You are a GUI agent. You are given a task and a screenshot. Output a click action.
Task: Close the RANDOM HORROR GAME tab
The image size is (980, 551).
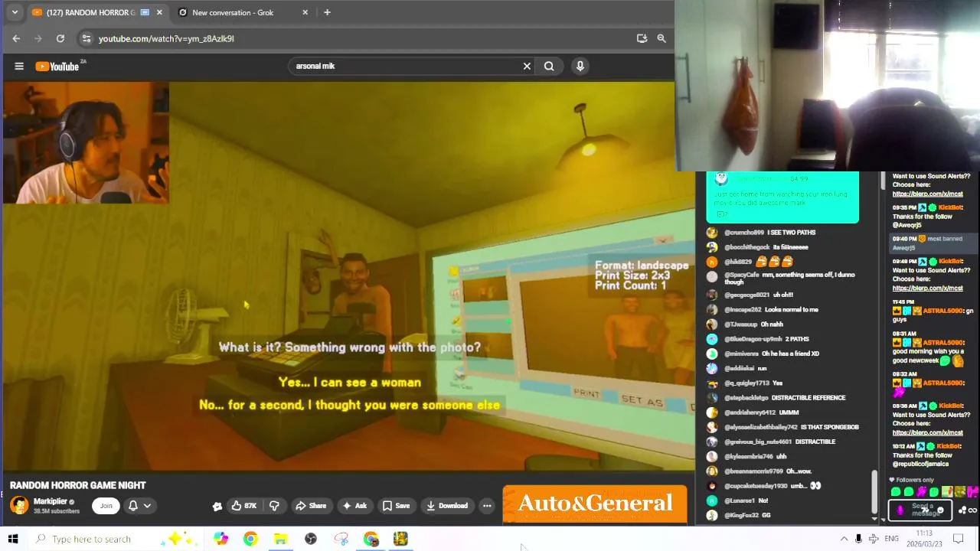[159, 12]
